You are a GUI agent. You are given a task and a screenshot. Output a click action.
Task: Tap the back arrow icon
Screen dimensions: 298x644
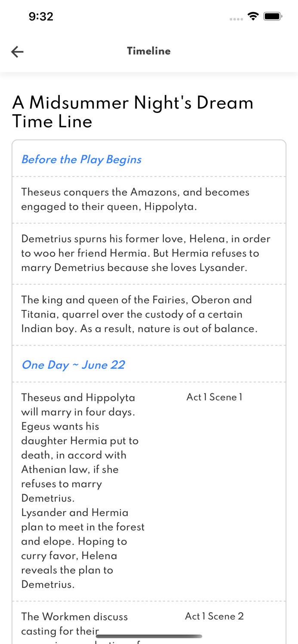(x=17, y=52)
